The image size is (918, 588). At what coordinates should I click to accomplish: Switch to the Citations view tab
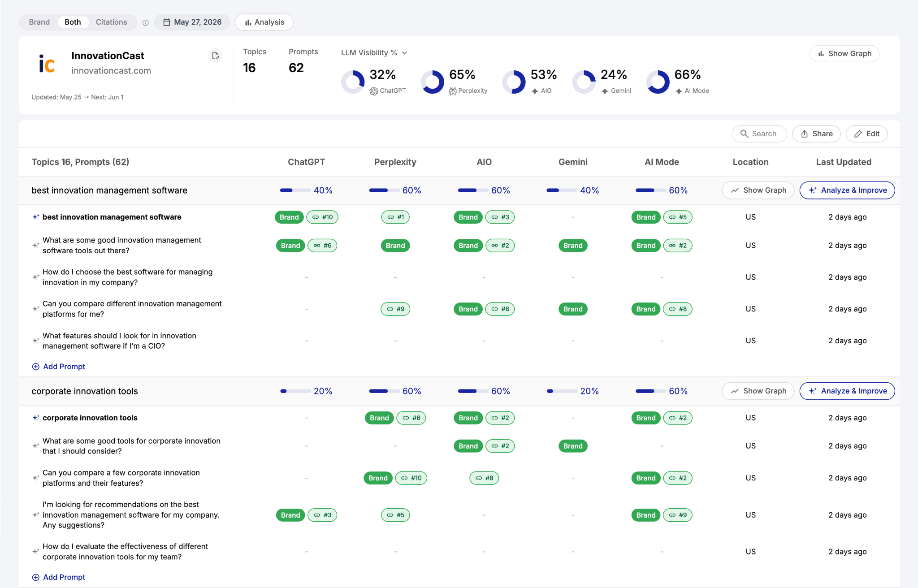(x=112, y=22)
